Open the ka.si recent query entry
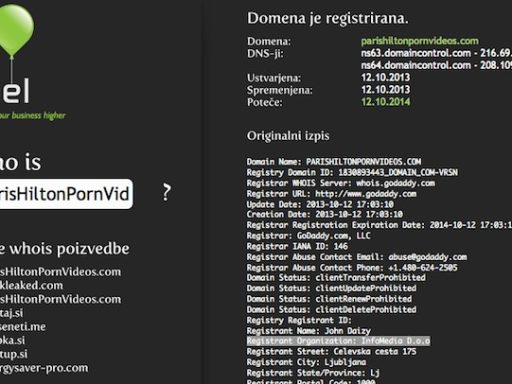 [x=12, y=340]
